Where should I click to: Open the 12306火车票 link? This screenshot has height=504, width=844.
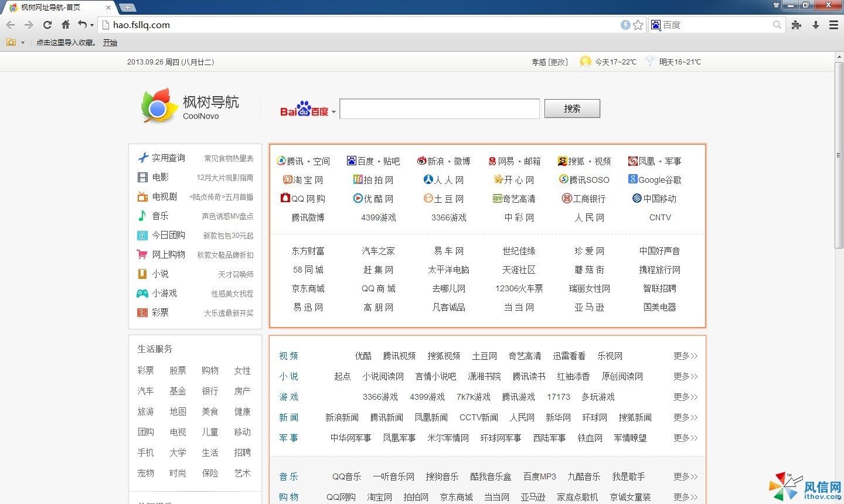(x=519, y=288)
